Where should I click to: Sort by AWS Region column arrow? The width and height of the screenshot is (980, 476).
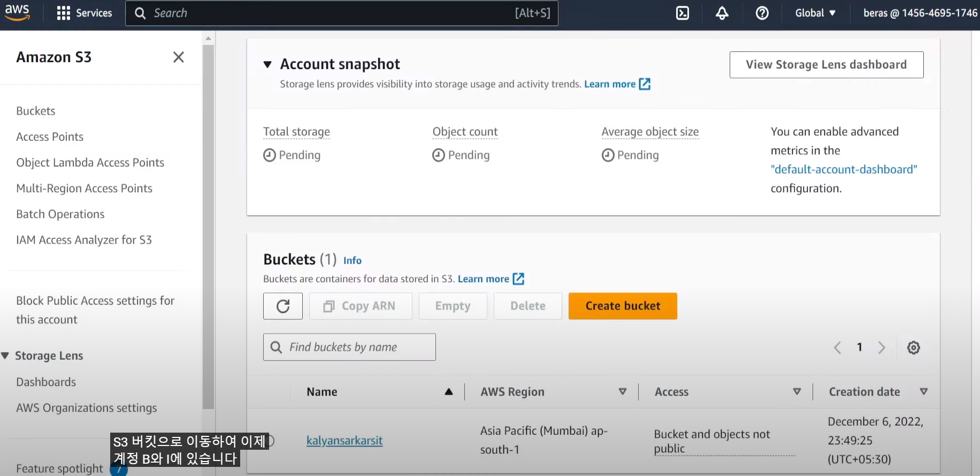(623, 392)
